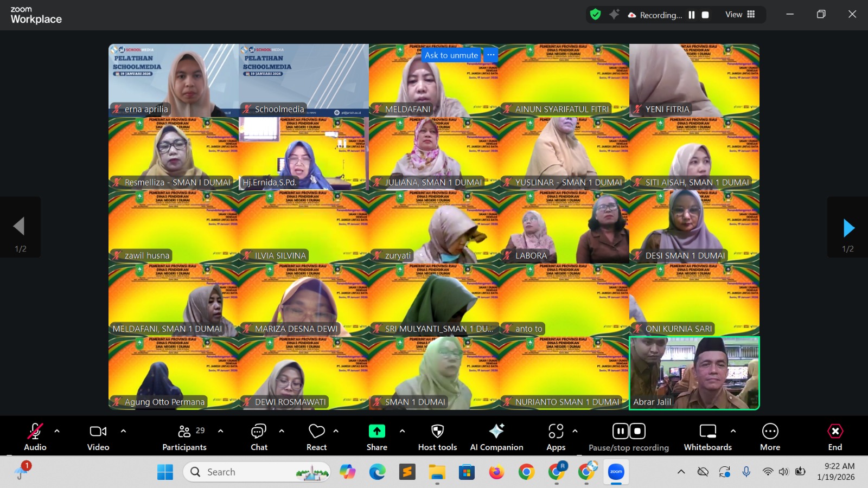This screenshot has width=868, height=488.
Task: Go to next page of participants
Action: click(x=848, y=228)
